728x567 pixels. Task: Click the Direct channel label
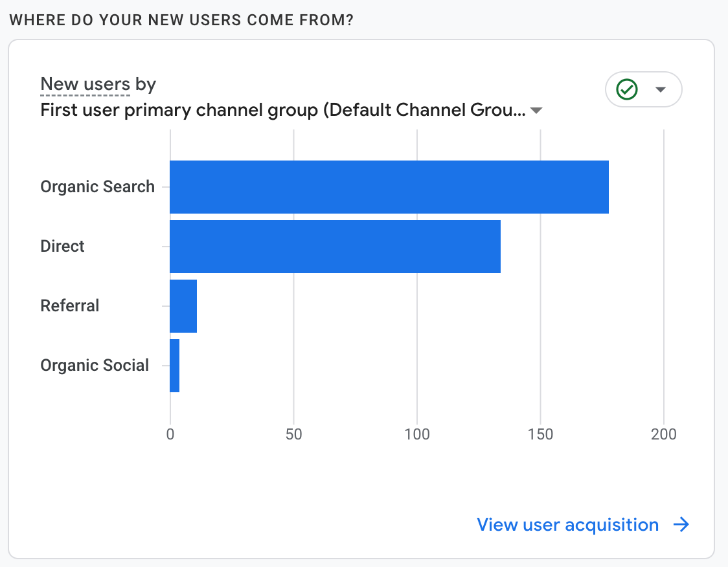click(63, 247)
